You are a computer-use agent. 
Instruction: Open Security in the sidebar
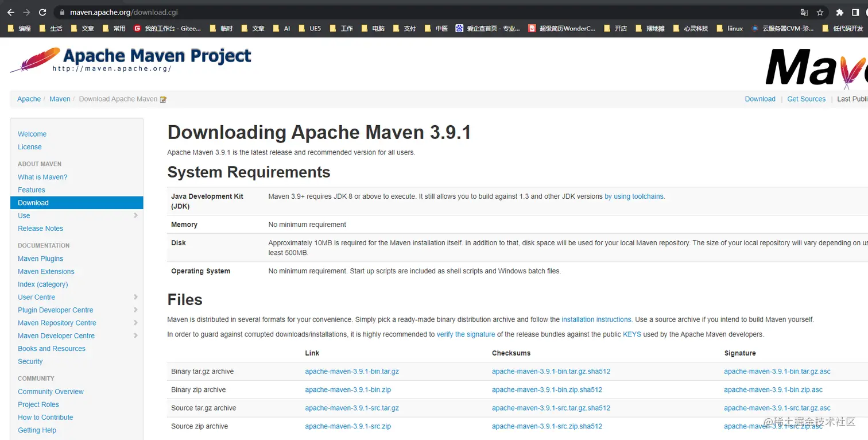pos(30,362)
